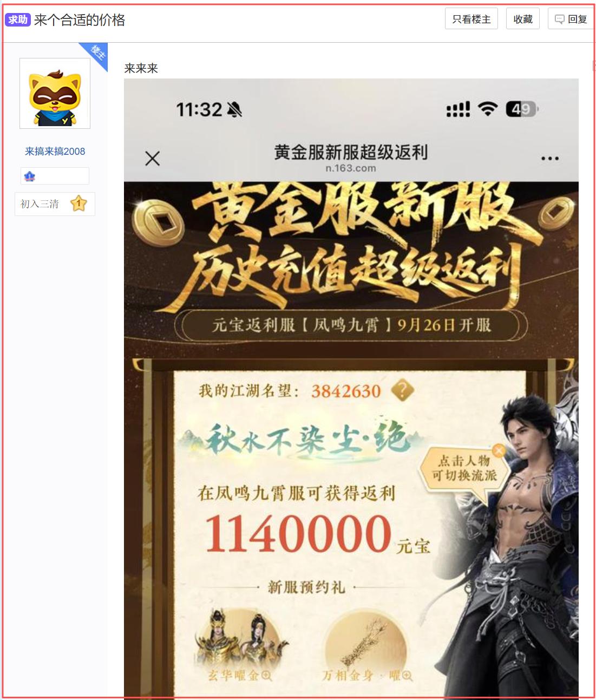Open the three dots more menu

[550, 158]
